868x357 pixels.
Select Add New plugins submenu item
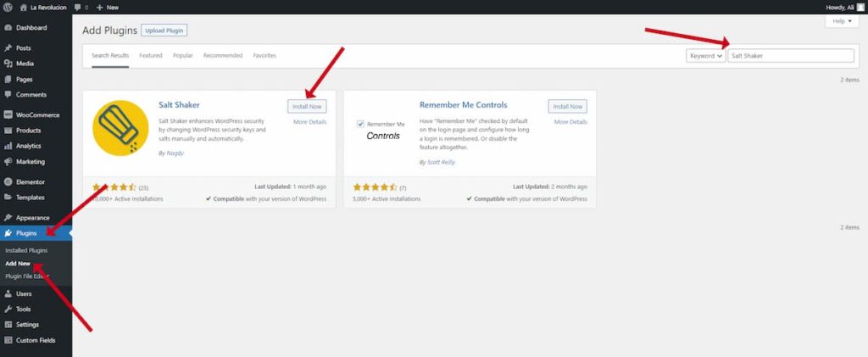18,264
